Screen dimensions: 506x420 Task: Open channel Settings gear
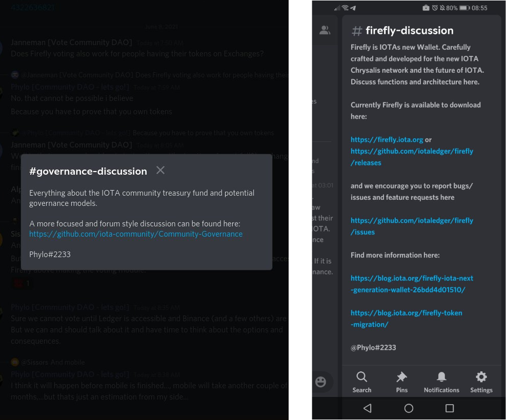481,382
